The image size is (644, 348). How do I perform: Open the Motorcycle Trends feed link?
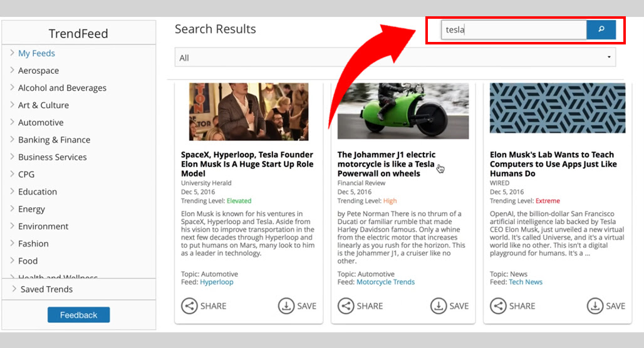click(x=385, y=282)
